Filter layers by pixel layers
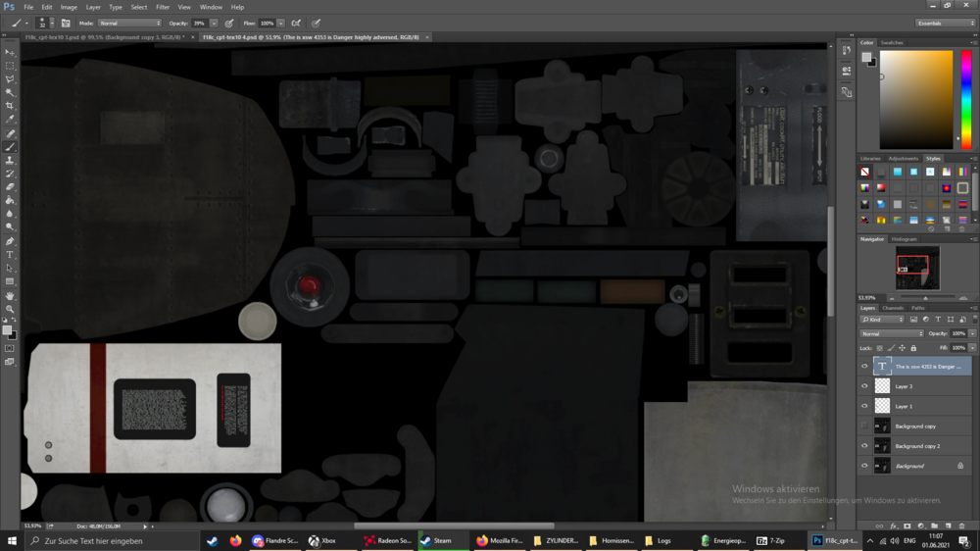Viewport: 980px width, 551px height. coord(913,320)
